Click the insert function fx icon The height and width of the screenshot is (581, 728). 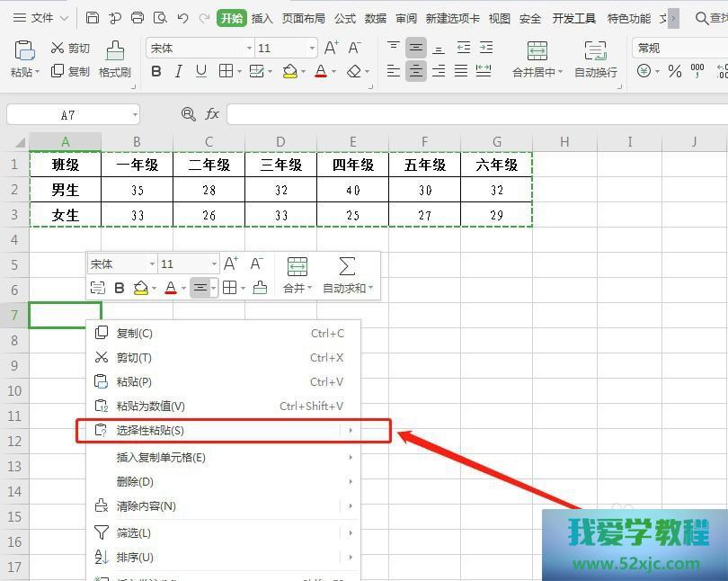[x=212, y=114]
